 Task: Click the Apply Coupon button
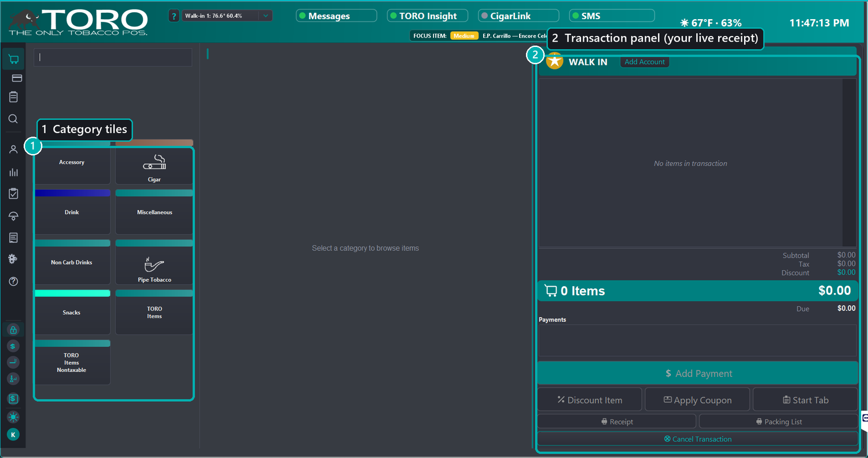click(x=697, y=400)
